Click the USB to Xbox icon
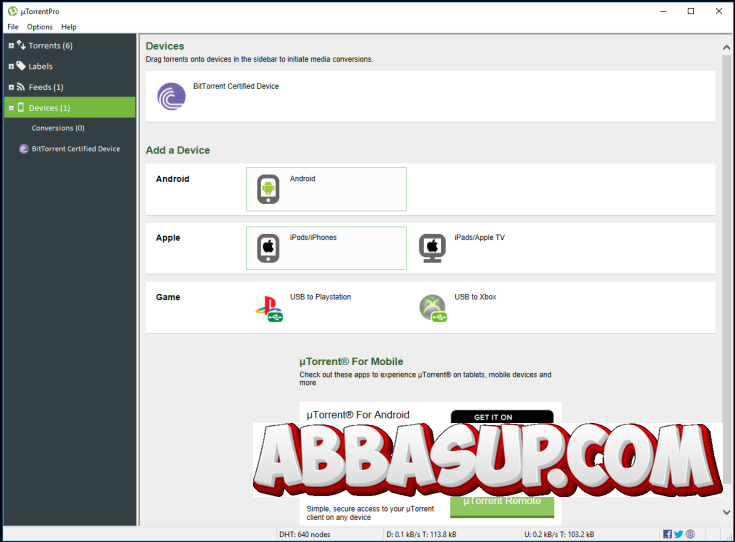This screenshot has width=735, height=542. (433, 308)
